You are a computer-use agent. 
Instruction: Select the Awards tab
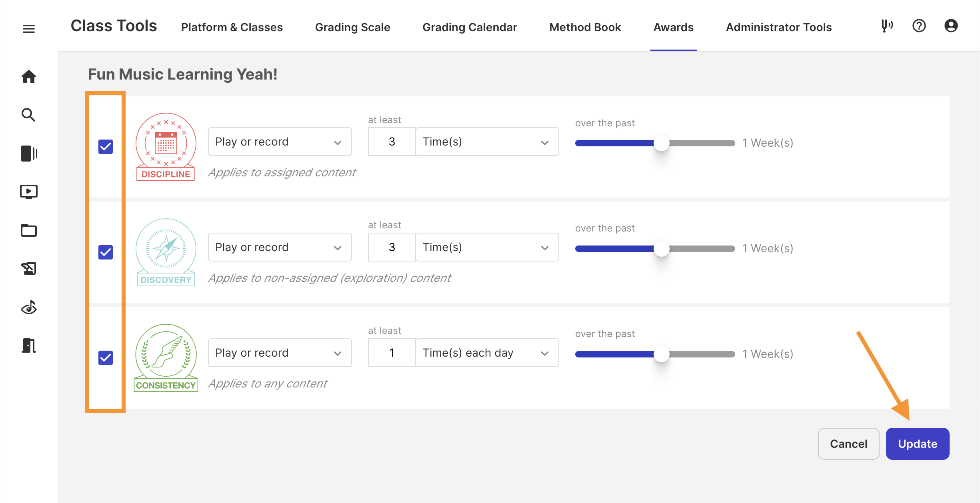[x=674, y=27]
